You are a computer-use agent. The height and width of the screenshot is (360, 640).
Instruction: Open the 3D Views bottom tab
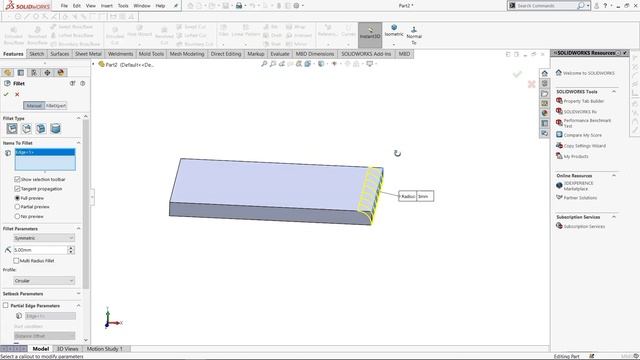67,349
